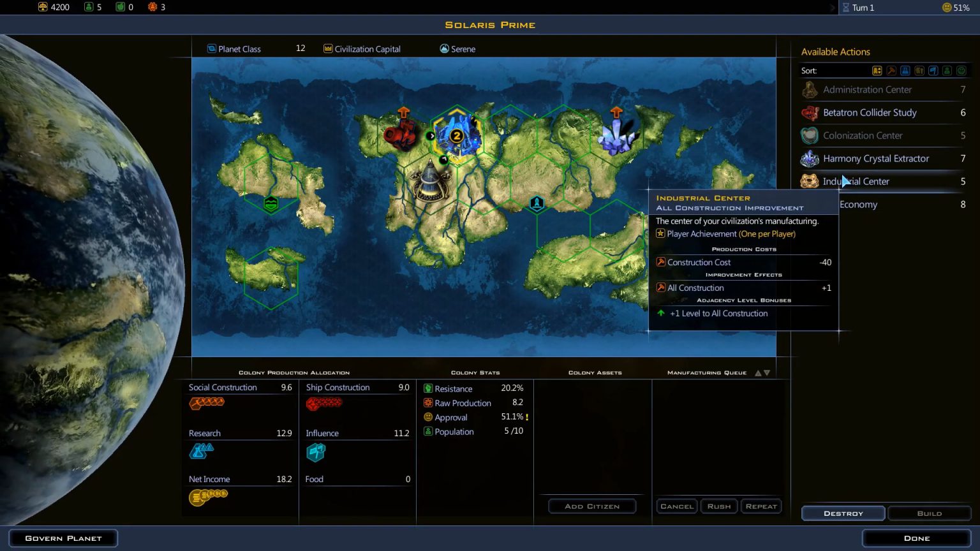Click the Destroy button
Image resolution: width=980 pixels, height=551 pixels.
click(843, 513)
